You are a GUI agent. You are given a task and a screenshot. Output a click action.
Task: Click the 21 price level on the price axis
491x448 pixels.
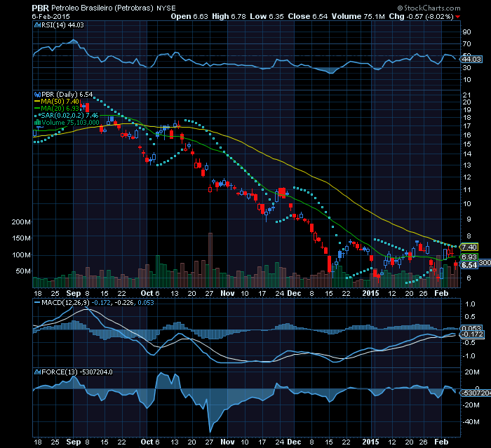point(467,95)
